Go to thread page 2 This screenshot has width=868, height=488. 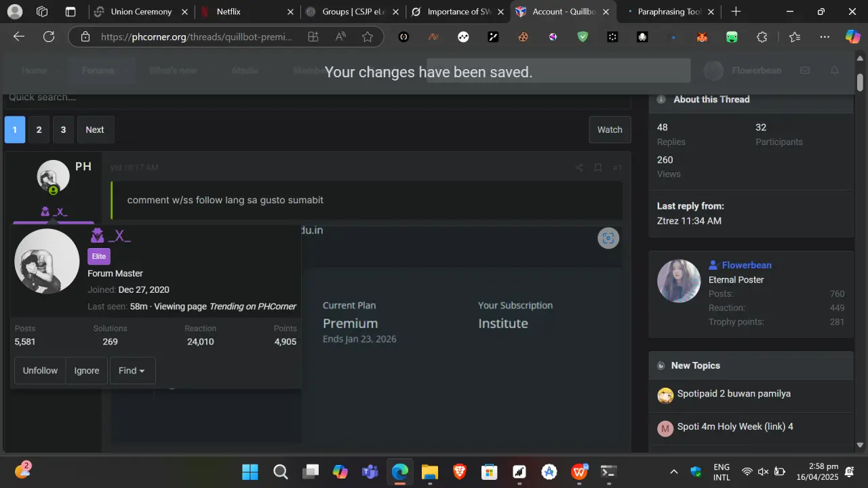pyautogui.click(x=39, y=129)
